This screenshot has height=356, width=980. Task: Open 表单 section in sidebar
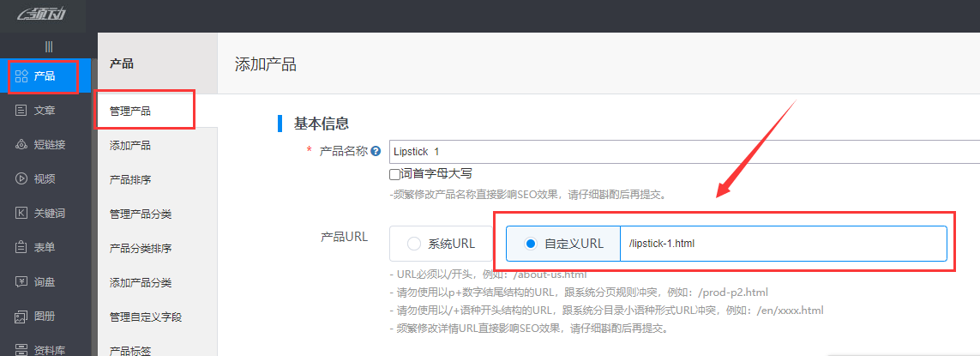point(45,248)
